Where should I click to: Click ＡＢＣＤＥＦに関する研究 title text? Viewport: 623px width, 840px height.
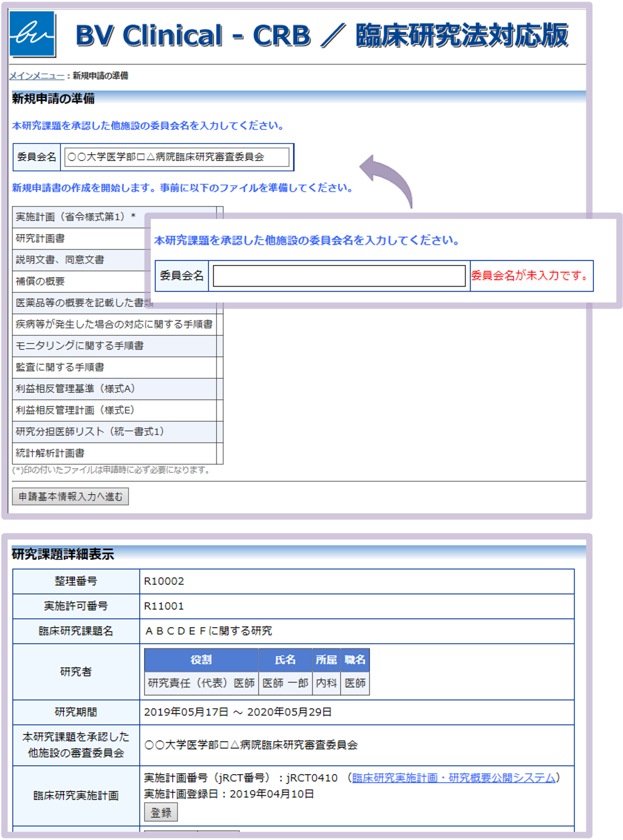point(209,631)
